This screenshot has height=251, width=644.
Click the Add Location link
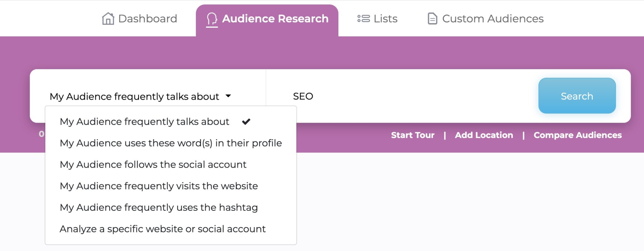[484, 135]
